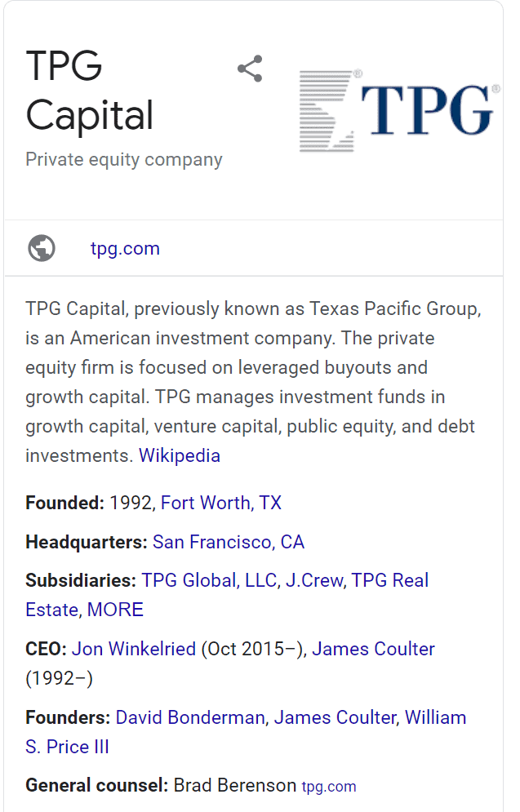This screenshot has width=520, height=812.
Task: Click the TPG Capital description paragraph
Action: click(x=245, y=382)
